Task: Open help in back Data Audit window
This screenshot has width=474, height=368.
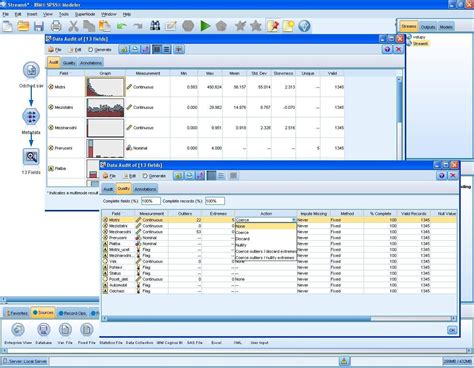Action: tap(387, 49)
